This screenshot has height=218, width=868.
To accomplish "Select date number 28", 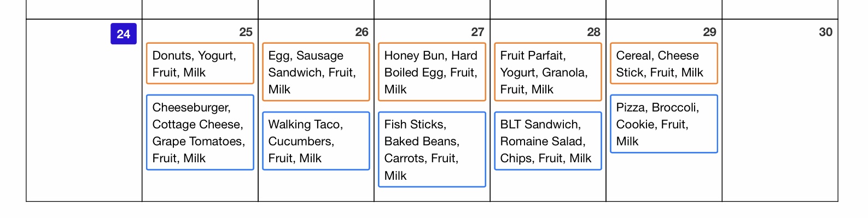I will [593, 32].
